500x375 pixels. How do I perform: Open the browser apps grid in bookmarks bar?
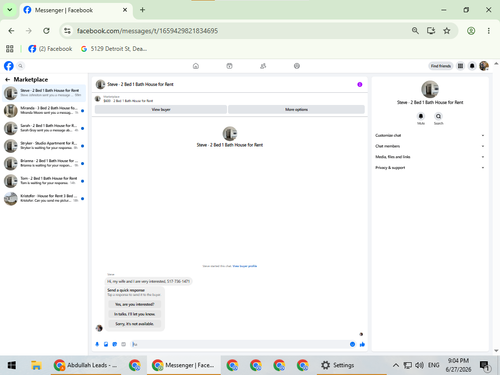(x=10, y=49)
